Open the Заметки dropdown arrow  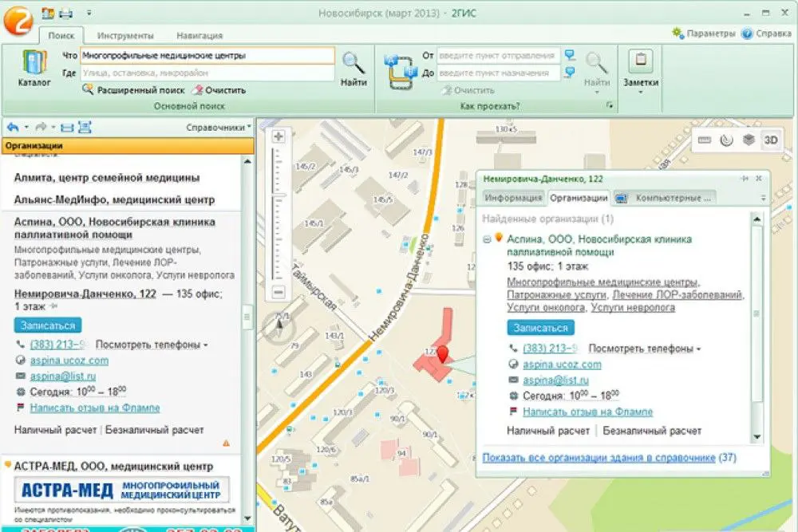point(641,93)
